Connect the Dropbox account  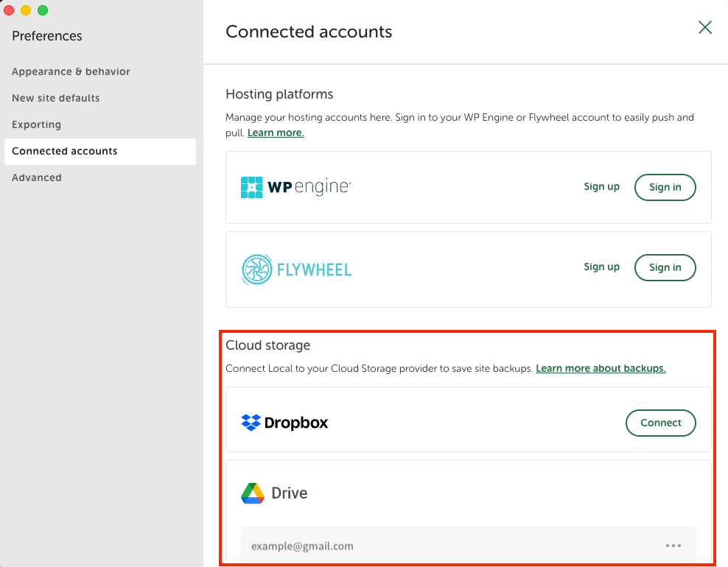661,423
